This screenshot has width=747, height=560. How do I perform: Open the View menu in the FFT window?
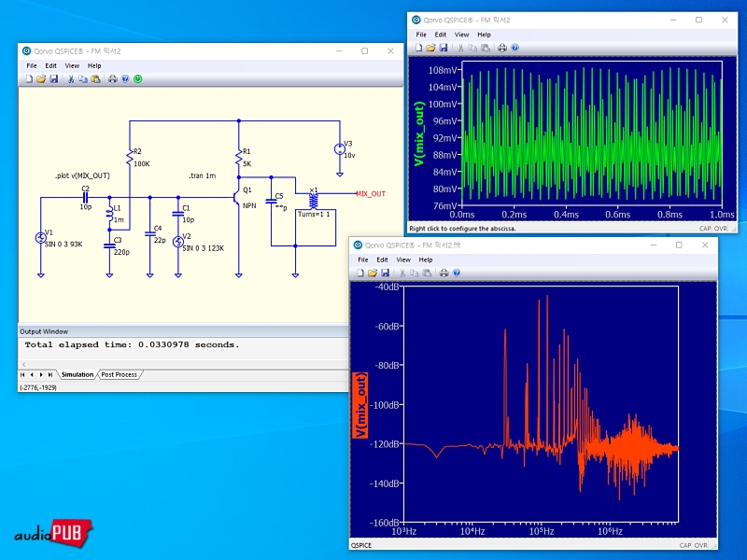pos(403,259)
